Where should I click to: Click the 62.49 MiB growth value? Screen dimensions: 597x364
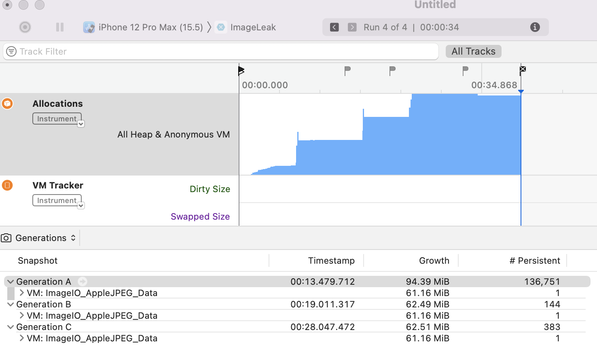(x=428, y=304)
